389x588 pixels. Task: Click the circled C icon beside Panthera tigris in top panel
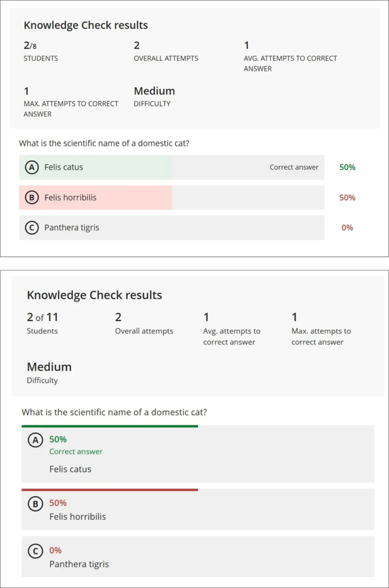coord(32,227)
